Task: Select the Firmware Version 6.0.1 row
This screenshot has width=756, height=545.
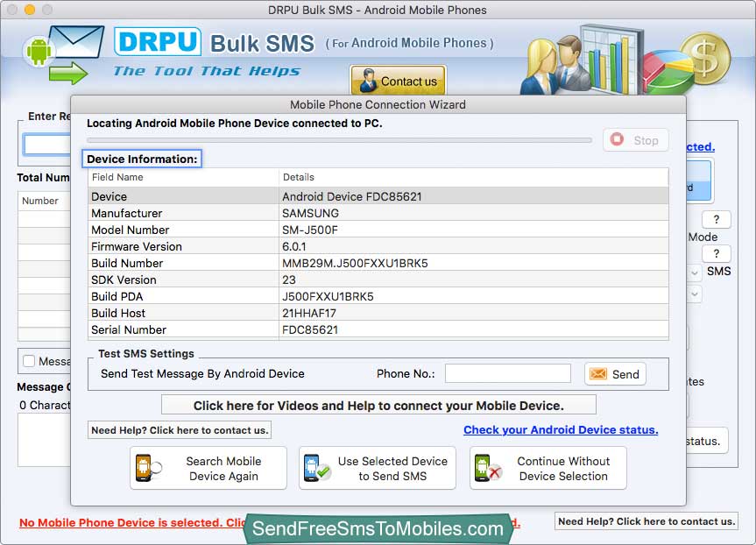Action: (378, 246)
